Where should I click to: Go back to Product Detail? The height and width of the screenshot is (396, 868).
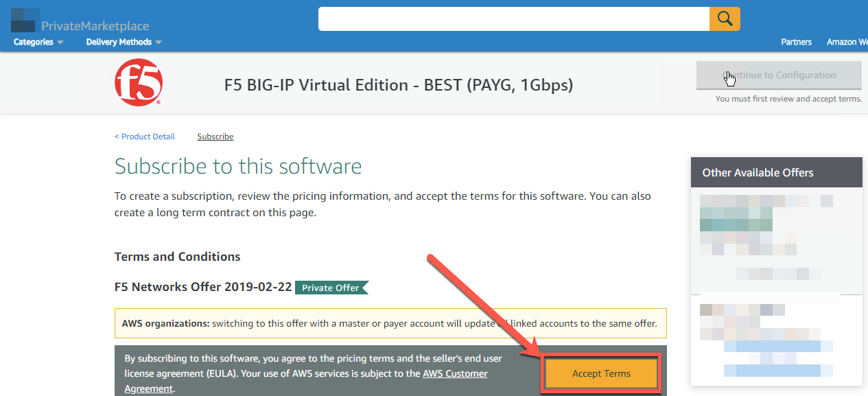(145, 137)
